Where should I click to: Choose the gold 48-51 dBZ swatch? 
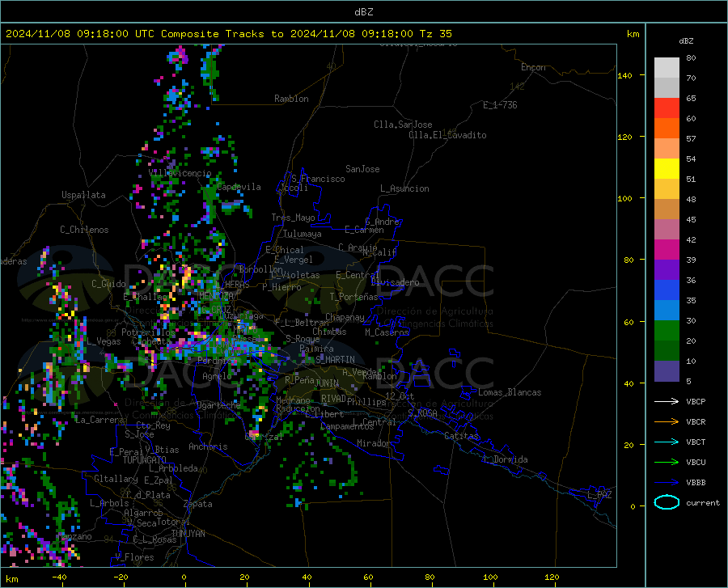[667, 189]
